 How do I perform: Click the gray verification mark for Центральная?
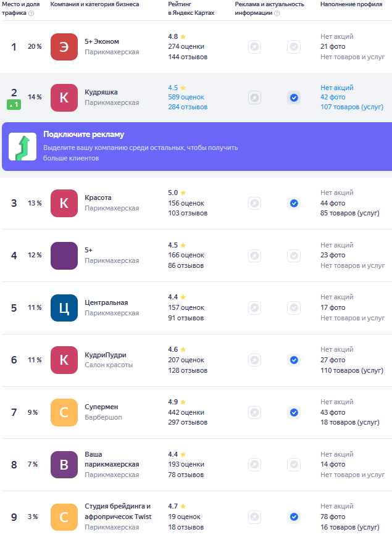click(294, 307)
